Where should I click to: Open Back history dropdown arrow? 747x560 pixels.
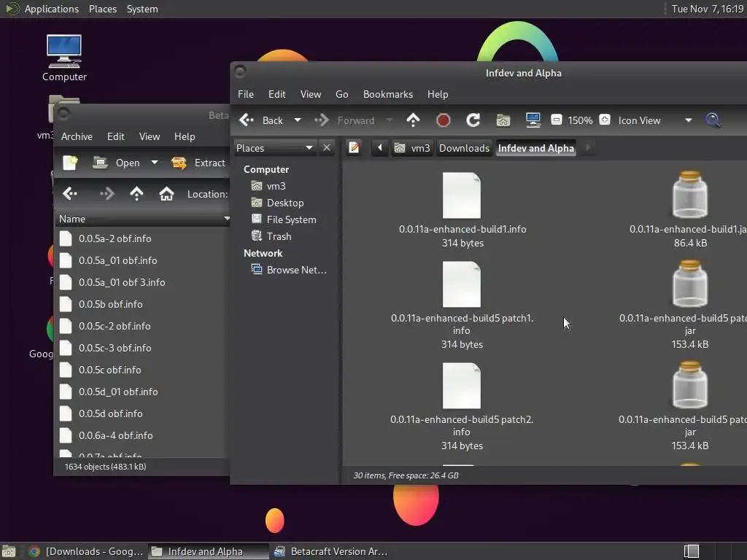pos(298,120)
